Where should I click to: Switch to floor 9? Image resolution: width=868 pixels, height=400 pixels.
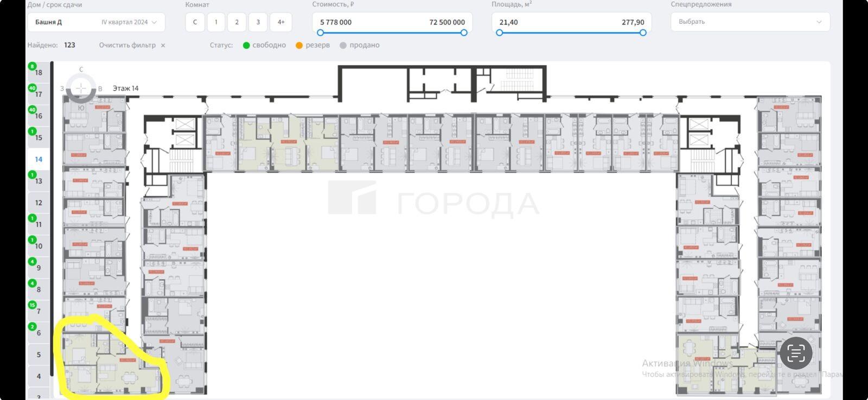38,268
